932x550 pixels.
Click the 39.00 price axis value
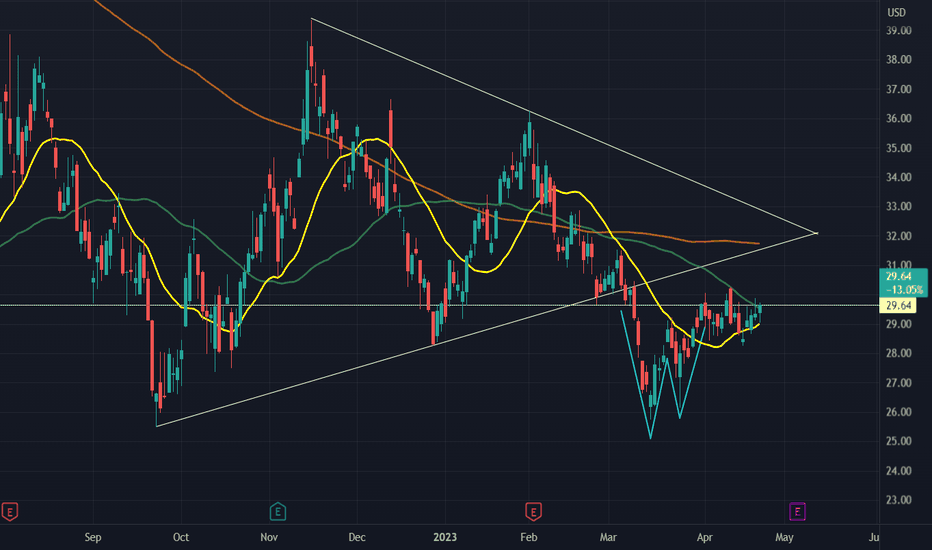(x=899, y=30)
